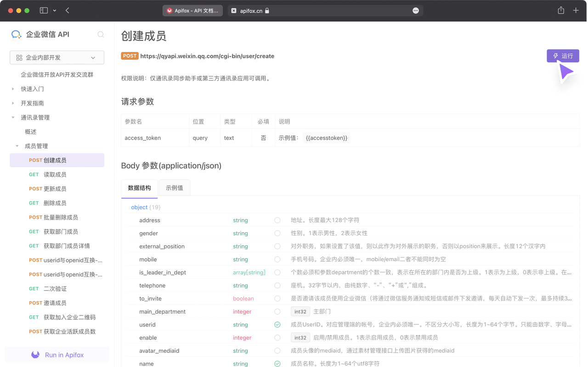Go back with the browser back arrow
This screenshot has width=588, height=367.
pos(68,10)
